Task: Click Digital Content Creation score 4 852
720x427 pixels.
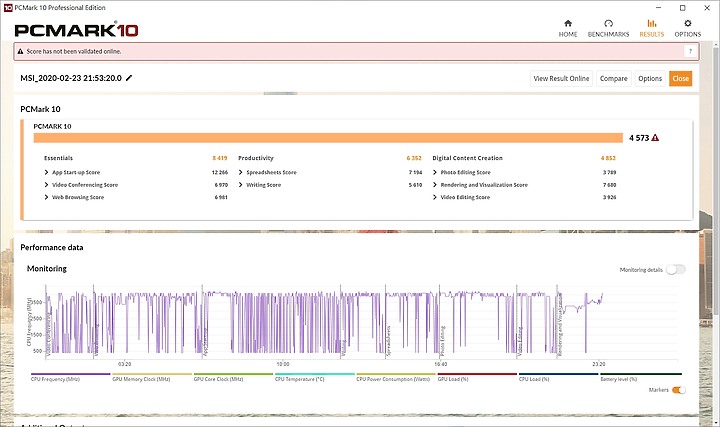Action: coord(608,158)
